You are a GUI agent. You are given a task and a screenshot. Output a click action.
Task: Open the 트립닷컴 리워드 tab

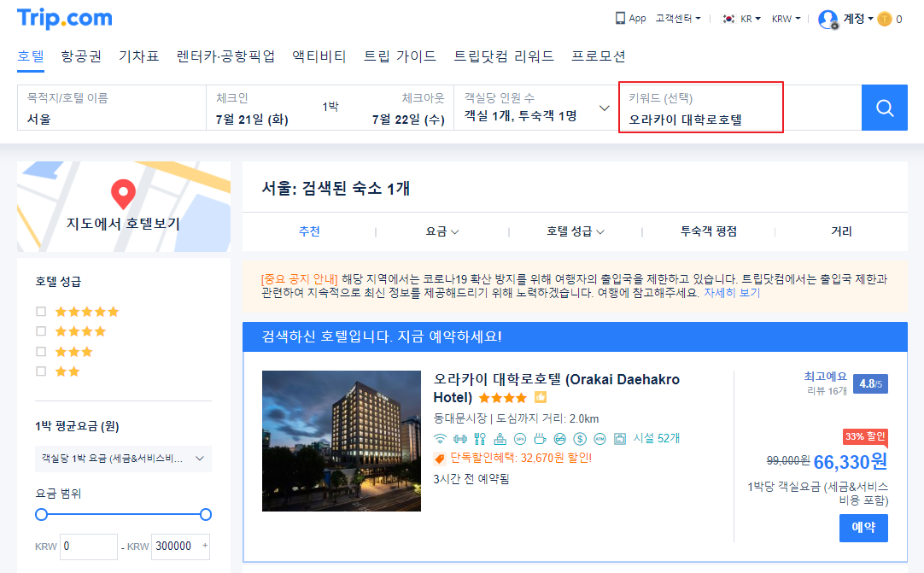[504, 56]
